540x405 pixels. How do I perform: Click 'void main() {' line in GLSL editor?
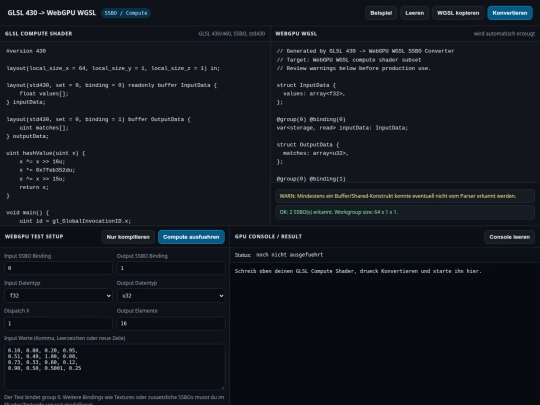[x=28, y=212]
